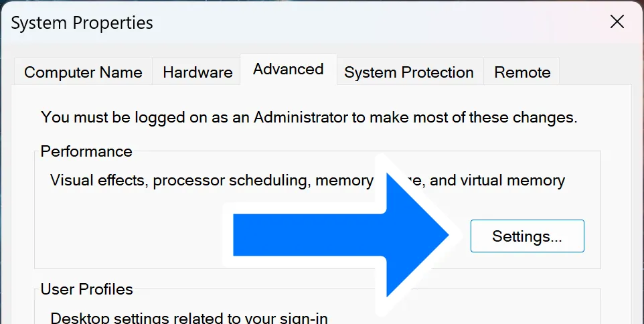Viewport: 644px width, 324px height.
Task: Close the System Properties dialog
Action: [x=617, y=22]
